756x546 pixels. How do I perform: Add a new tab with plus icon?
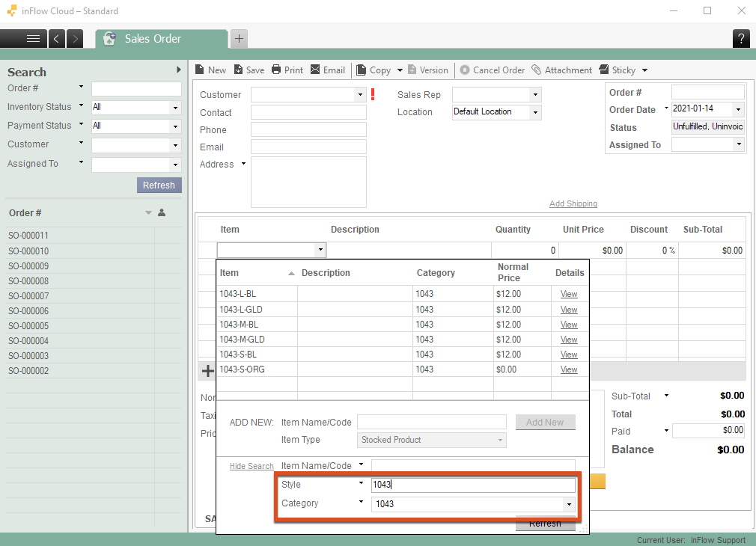point(239,39)
